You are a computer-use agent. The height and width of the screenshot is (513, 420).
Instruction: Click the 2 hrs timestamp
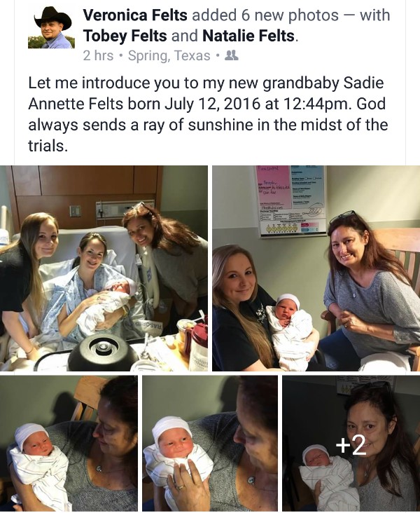[98, 55]
